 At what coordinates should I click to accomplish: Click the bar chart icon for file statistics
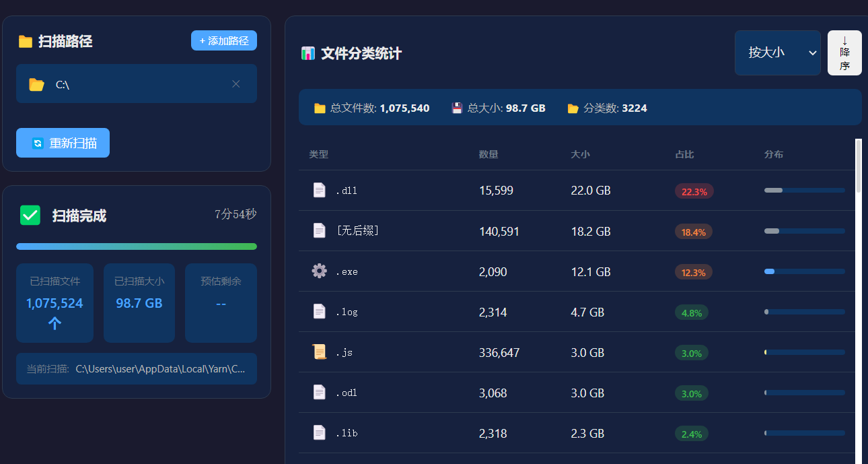[x=308, y=53]
